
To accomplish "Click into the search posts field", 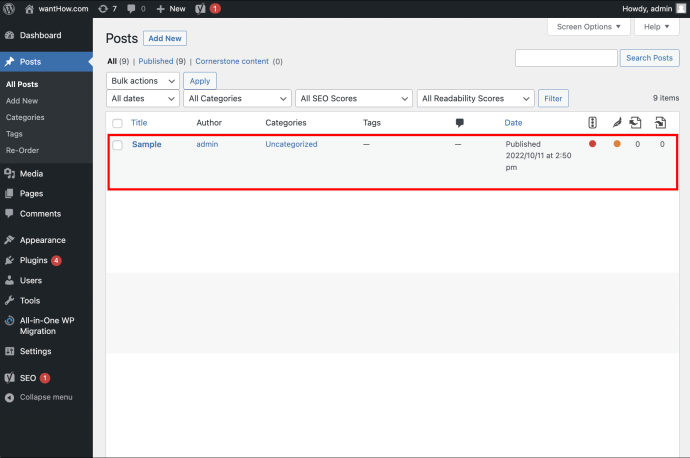I will (x=566, y=58).
